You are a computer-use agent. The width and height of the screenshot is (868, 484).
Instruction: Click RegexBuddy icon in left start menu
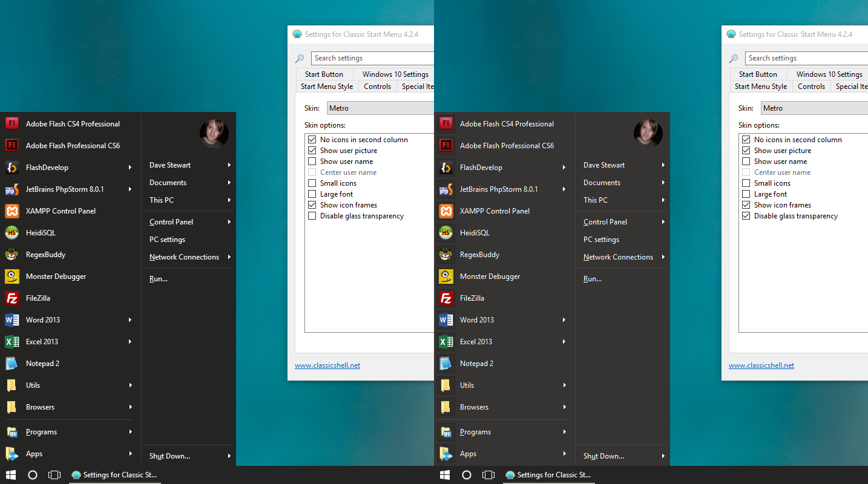point(12,255)
